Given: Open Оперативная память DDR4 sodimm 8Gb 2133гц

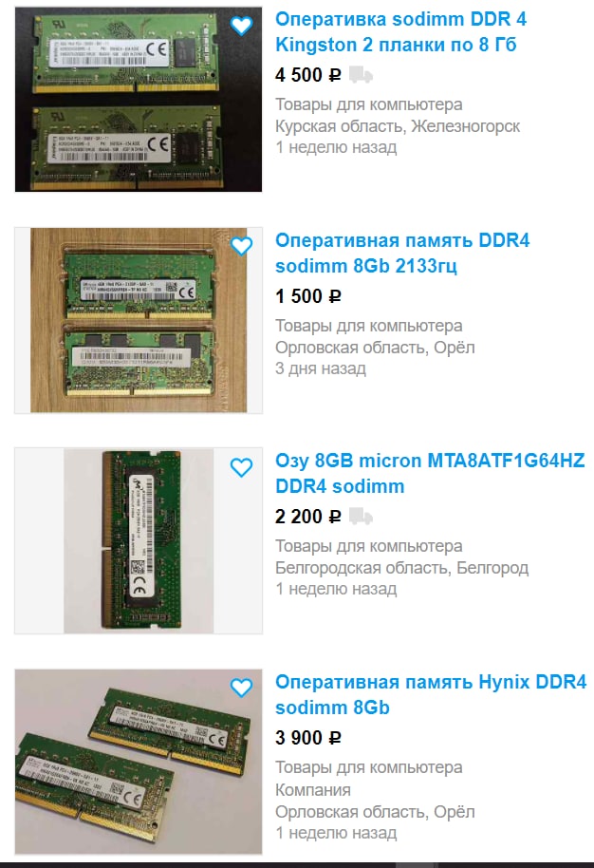Looking at the screenshot, I should (402, 253).
